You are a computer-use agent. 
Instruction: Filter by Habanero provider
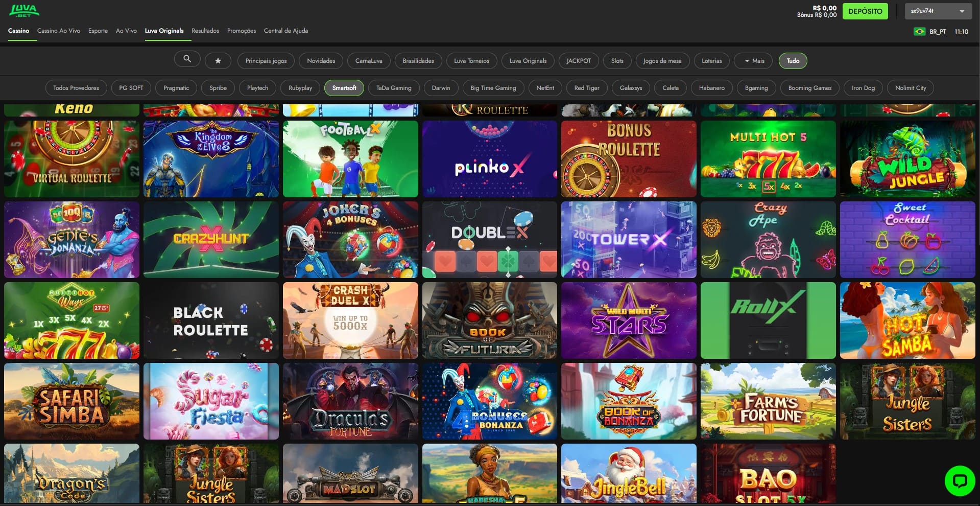coord(712,88)
